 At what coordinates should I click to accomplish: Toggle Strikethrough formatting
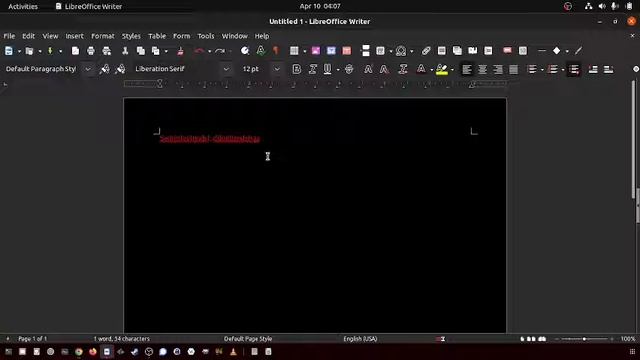(x=349, y=69)
